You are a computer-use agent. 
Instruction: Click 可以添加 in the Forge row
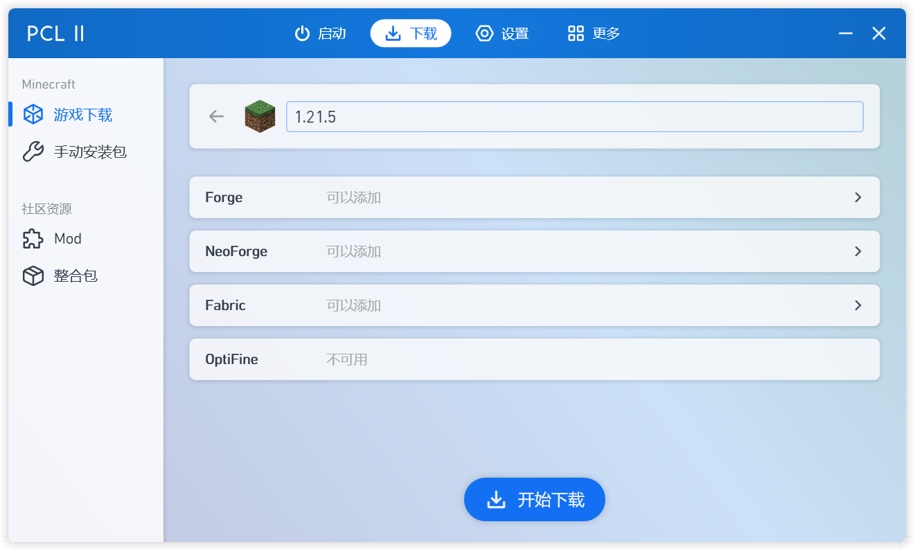tap(354, 198)
